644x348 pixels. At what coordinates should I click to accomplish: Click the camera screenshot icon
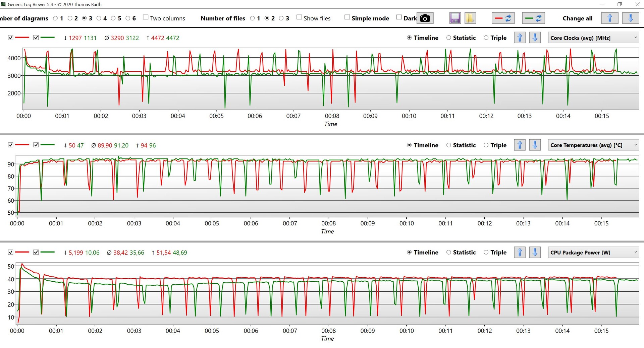coord(425,18)
